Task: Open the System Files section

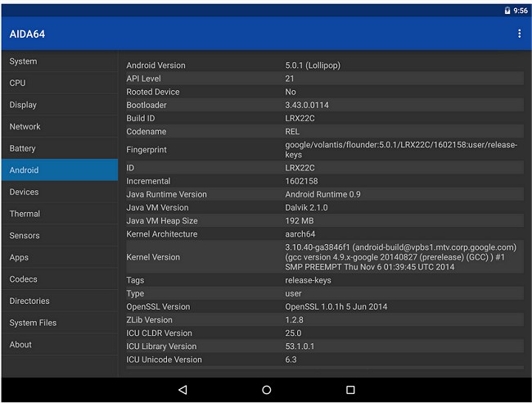Action: point(59,323)
